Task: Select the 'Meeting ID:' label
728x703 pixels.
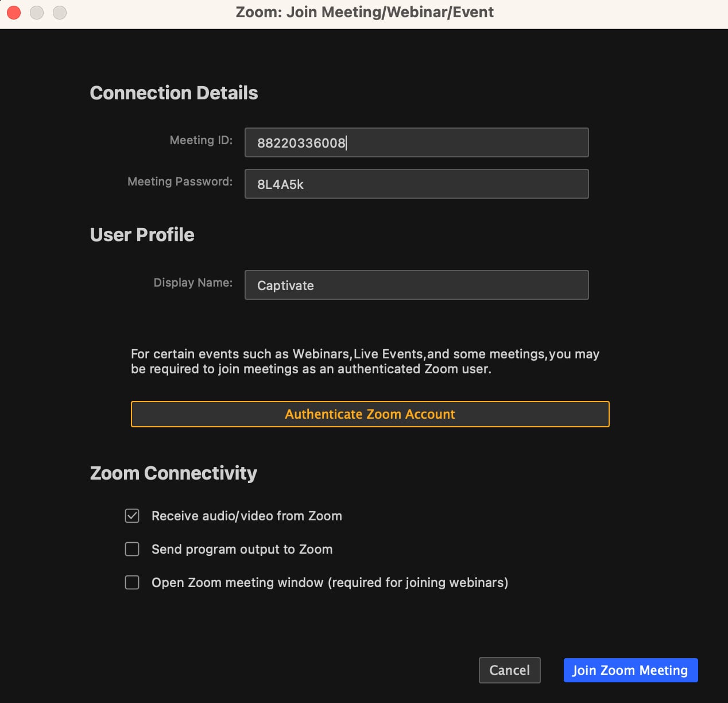Action: 201,140
